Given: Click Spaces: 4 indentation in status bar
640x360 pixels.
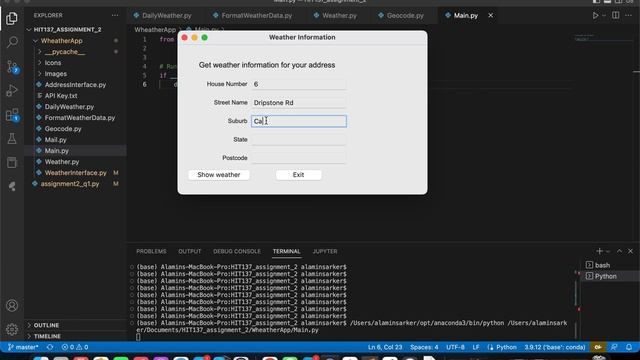Looking at the screenshot, I should tap(424, 347).
